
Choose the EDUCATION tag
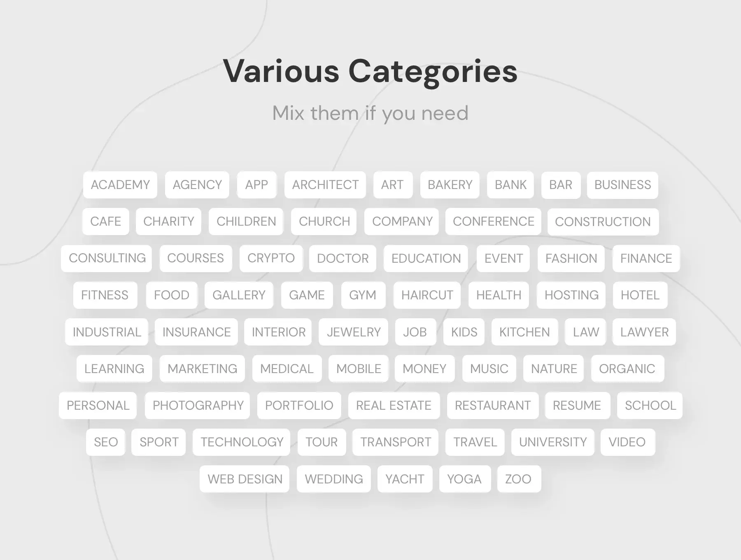click(426, 259)
